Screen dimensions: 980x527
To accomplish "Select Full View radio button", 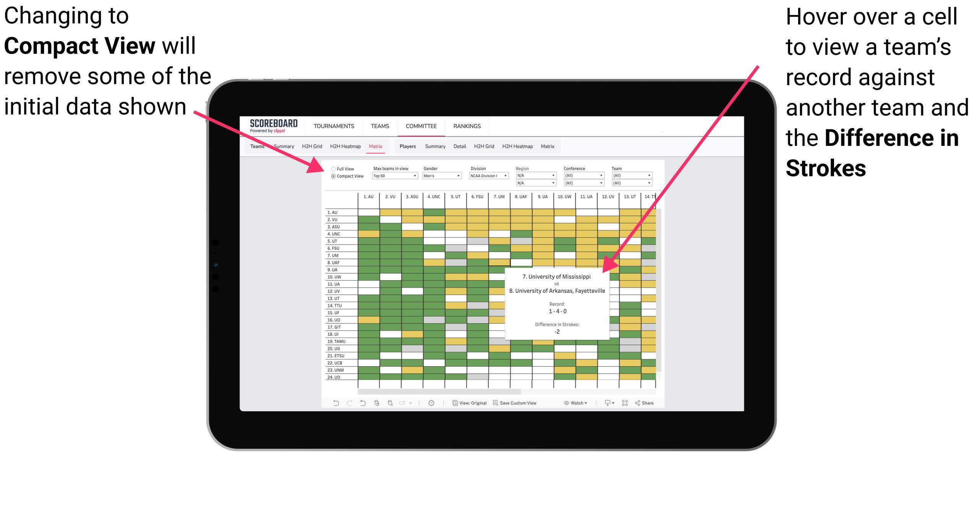I will click(332, 170).
